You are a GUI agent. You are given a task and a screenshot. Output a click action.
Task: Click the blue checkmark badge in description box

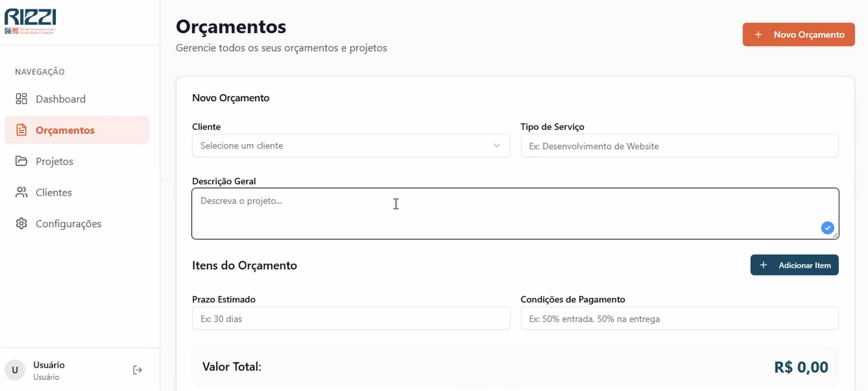(x=827, y=228)
